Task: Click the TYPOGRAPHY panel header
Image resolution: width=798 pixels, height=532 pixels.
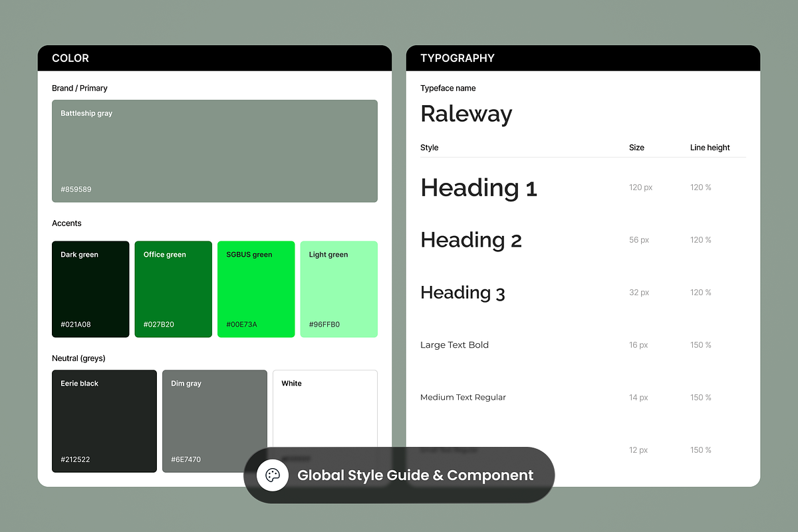Action: [x=583, y=58]
